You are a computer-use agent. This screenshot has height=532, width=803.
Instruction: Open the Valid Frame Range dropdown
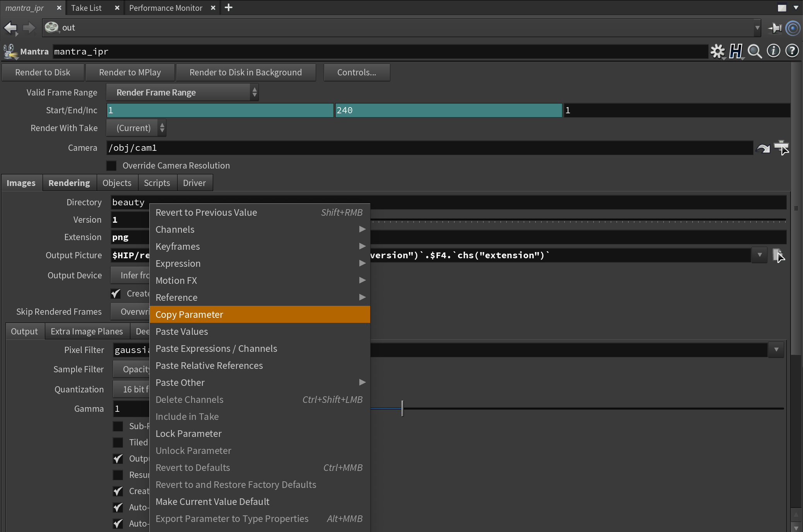182,92
